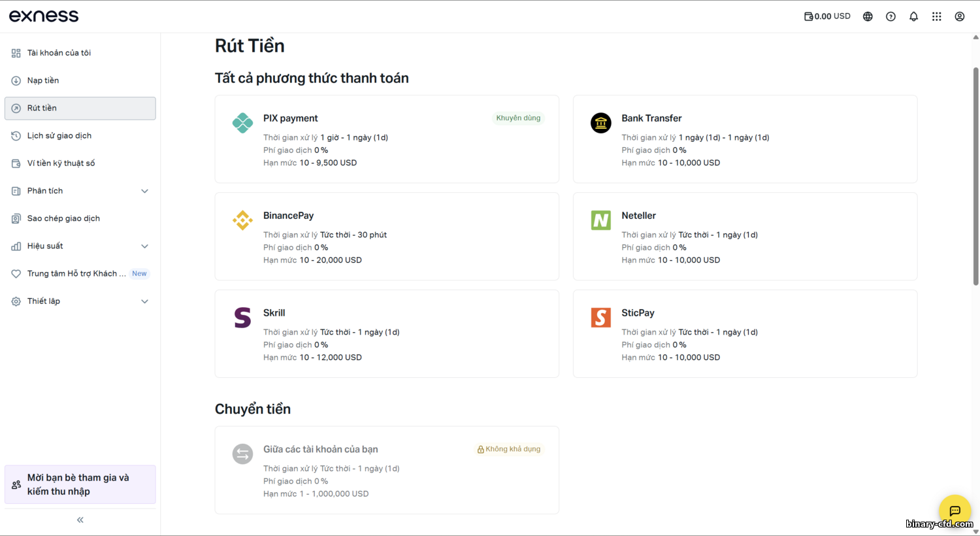980x536 pixels.
Task: Open notifications bell icon
Action: pyautogui.click(x=913, y=16)
